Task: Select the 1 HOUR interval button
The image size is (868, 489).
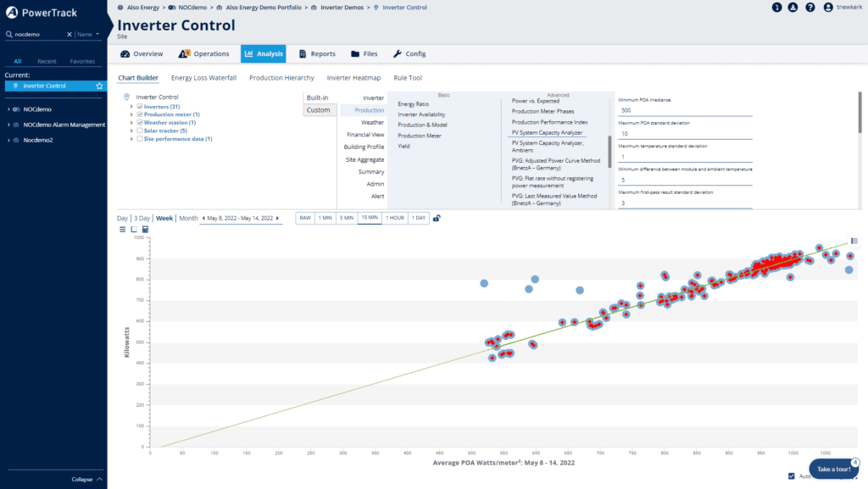Action: 394,218
